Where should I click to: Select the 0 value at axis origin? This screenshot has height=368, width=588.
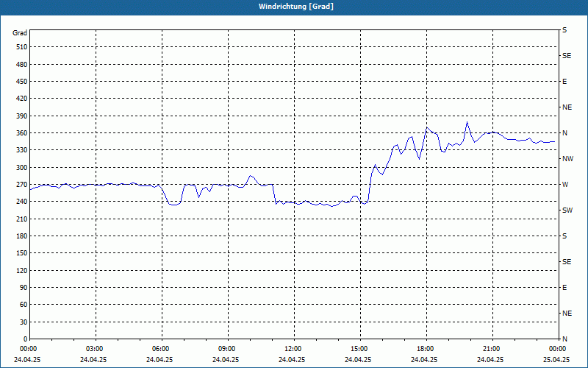[x=26, y=339]
